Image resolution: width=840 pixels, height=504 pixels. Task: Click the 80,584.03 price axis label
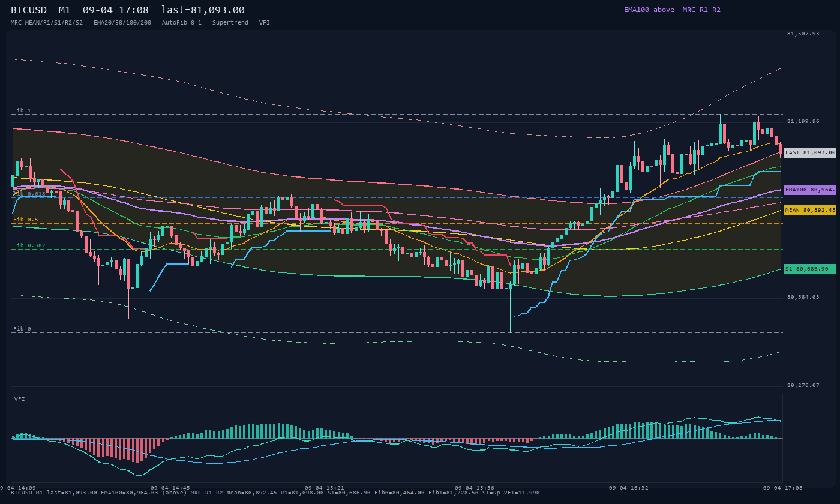[803, 297]
